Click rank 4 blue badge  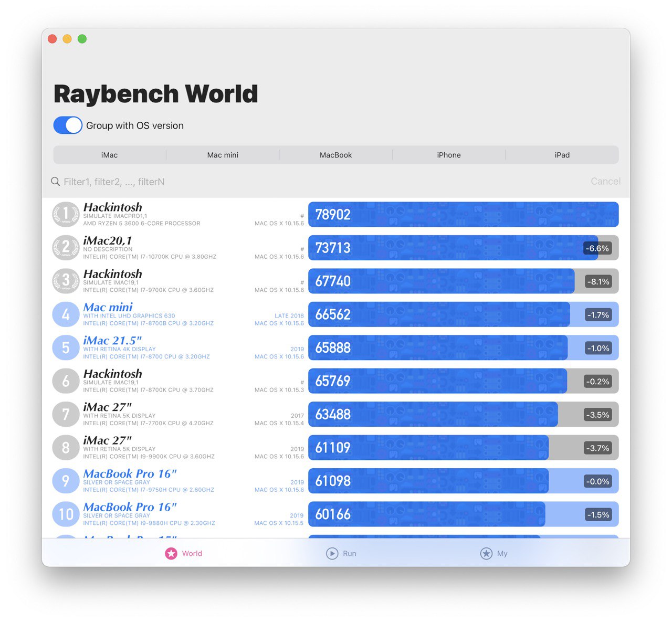[x=66, y=314]
